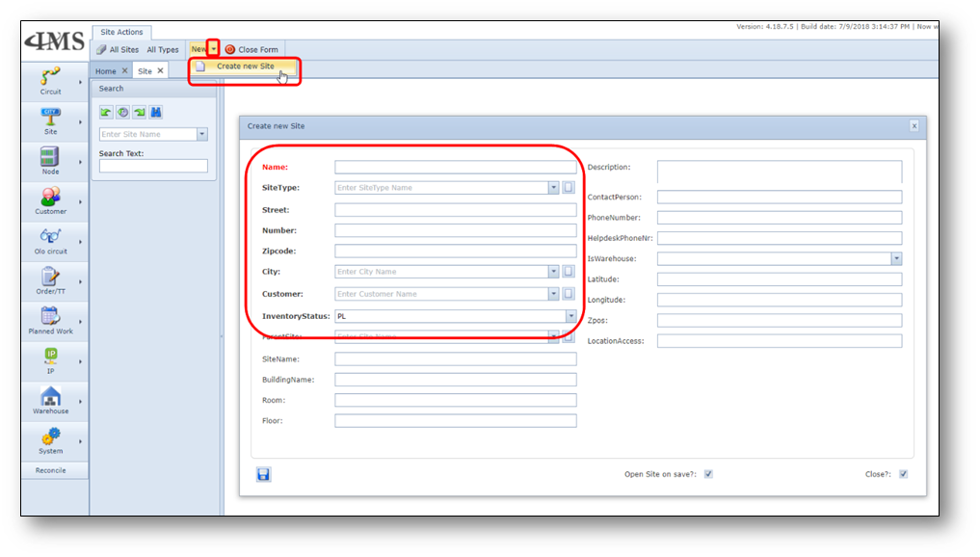Open the Circuit module icon
This screenshot has width=980, height=557.
pos(50,77)
